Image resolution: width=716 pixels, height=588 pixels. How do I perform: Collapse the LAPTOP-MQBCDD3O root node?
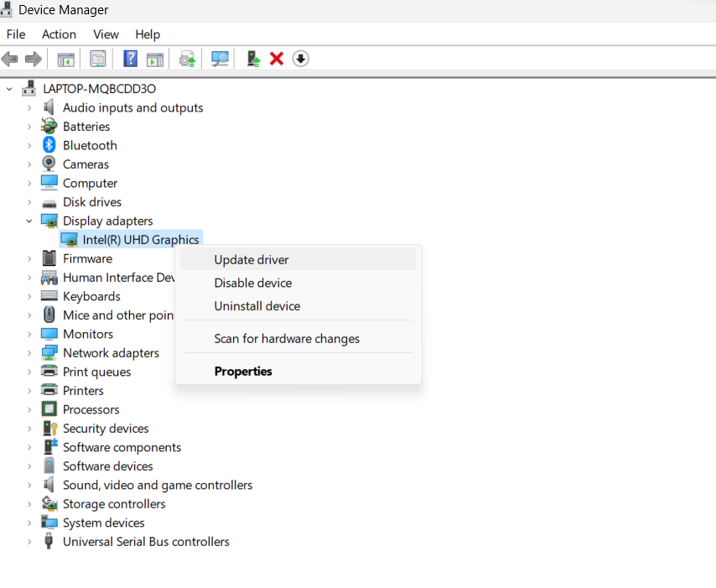pyautogui.click(x=9, y=89)
